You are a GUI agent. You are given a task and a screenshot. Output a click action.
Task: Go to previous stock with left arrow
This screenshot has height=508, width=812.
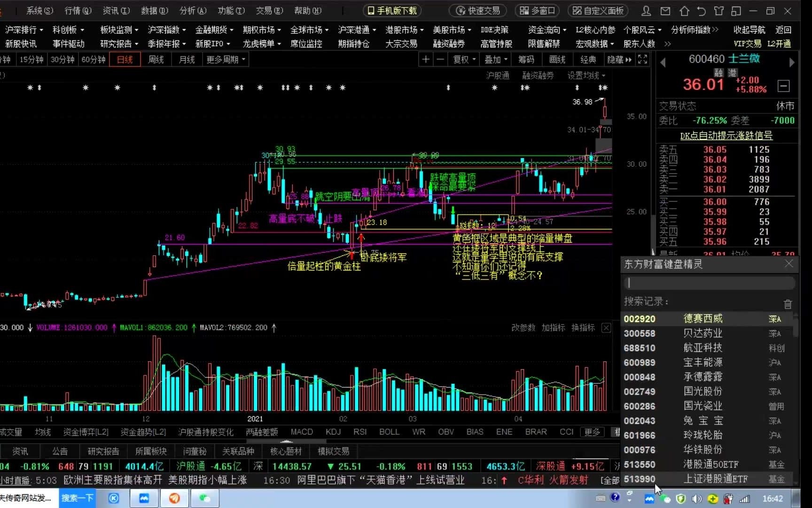(x=663, y=63)
